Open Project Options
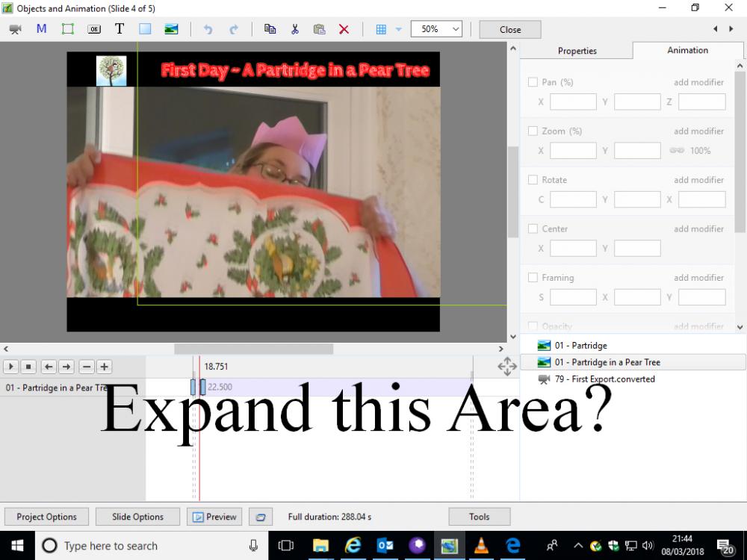The image size is (747, 560). (x=46, y=517)
